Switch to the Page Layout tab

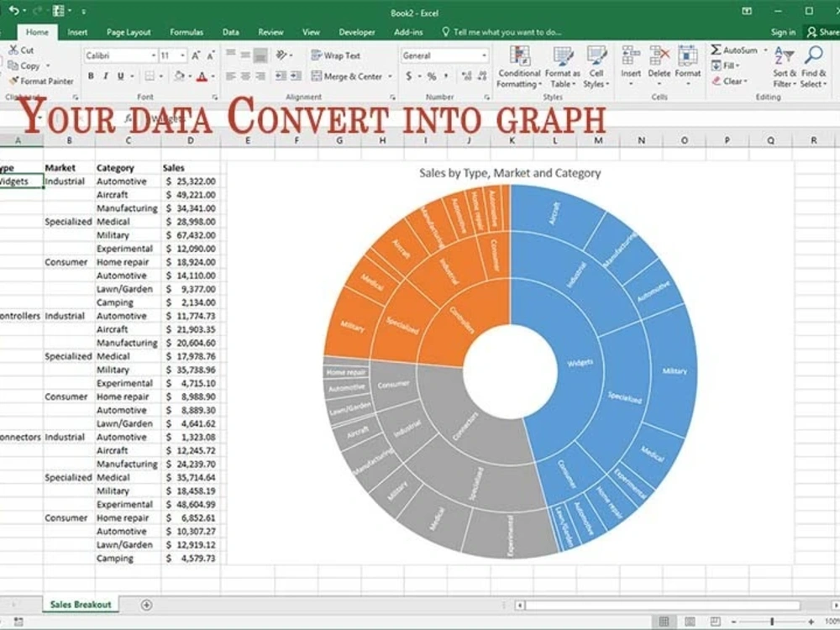(x=129, y=32)
